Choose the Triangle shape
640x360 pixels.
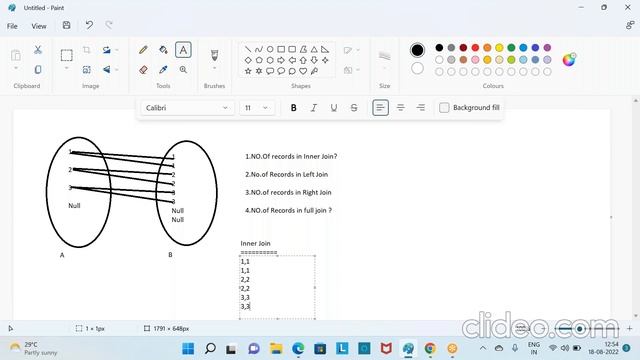pyautogui.click(x=314, y=49)
